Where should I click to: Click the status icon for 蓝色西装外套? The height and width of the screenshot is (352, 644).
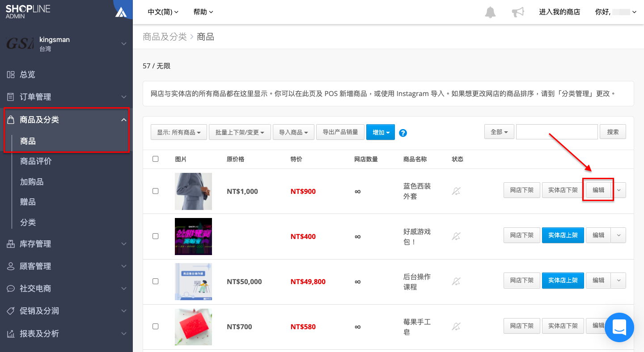coord(456,191)
